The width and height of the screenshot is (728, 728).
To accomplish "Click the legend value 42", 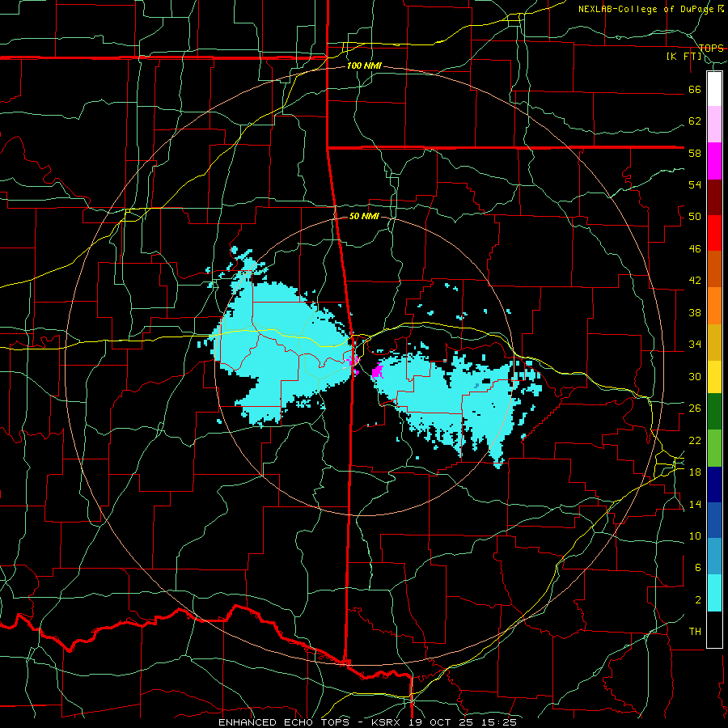I will (x=695, y=281).
